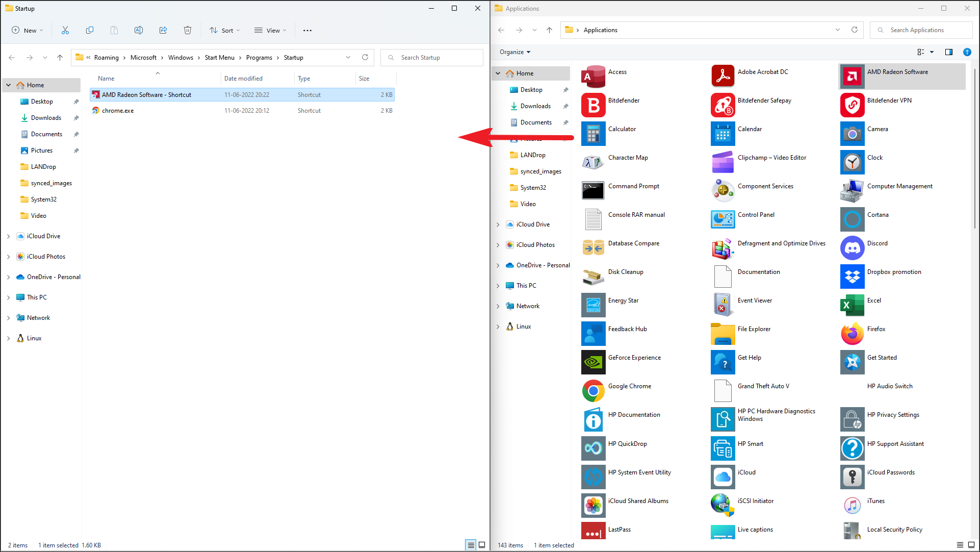Sort Startup files by Size column
The image size is (980, 552).
tap(364, 79)
